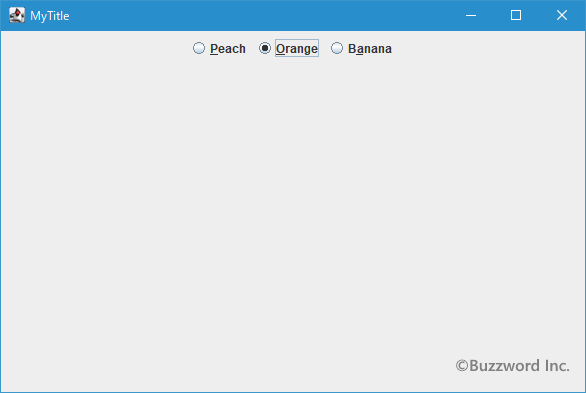Image resolution: width=586 pixels, height=393 pixels.
Task: Minimize the MyTitle window
Action: [x=471, y=15]
